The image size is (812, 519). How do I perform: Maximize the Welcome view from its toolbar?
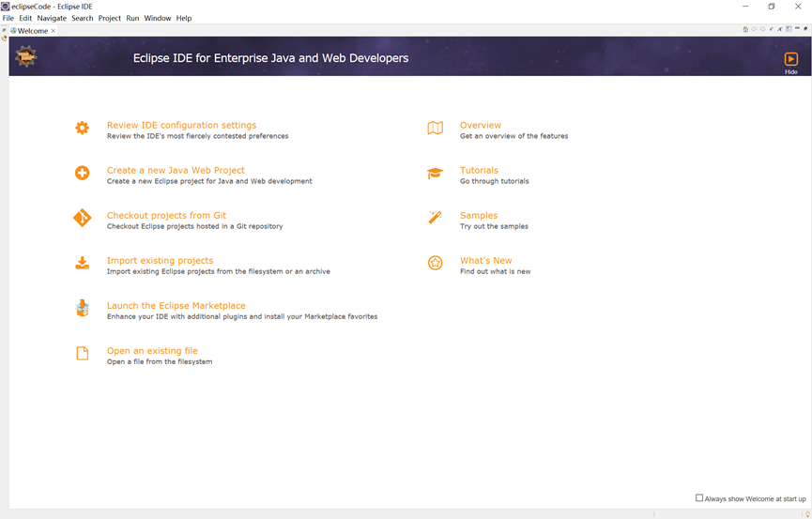(805, 28)
